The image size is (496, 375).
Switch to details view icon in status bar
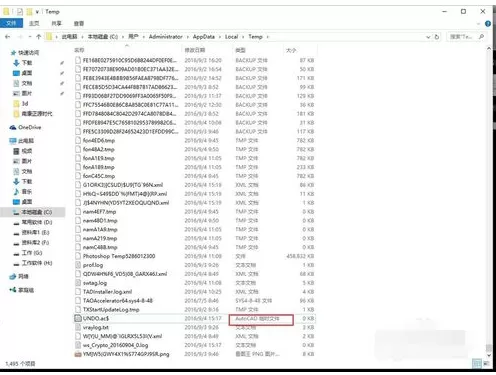click(x=477, y=364)
